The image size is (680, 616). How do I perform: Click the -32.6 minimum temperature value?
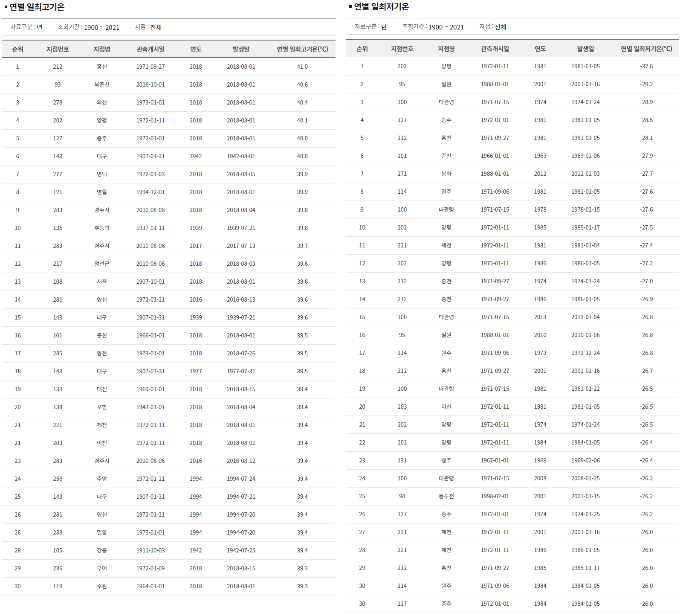click(x=646, y=66)
